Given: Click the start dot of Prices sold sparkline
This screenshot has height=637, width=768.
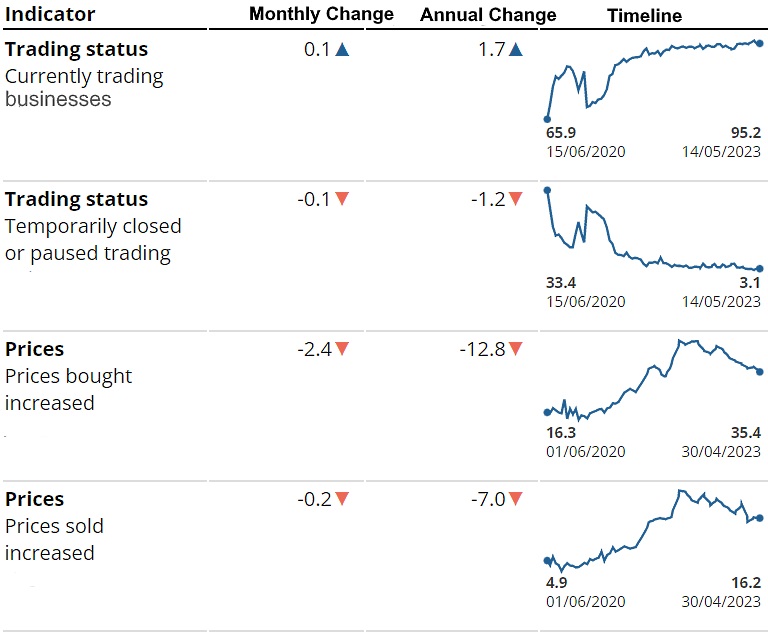Looking at the screenshot, I should pos(547,561).
